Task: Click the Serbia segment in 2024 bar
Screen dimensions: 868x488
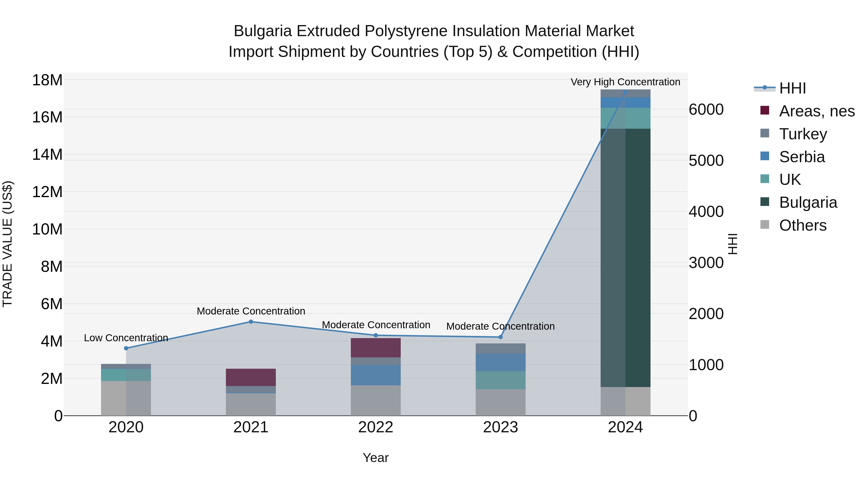Action: click(625, 103)
